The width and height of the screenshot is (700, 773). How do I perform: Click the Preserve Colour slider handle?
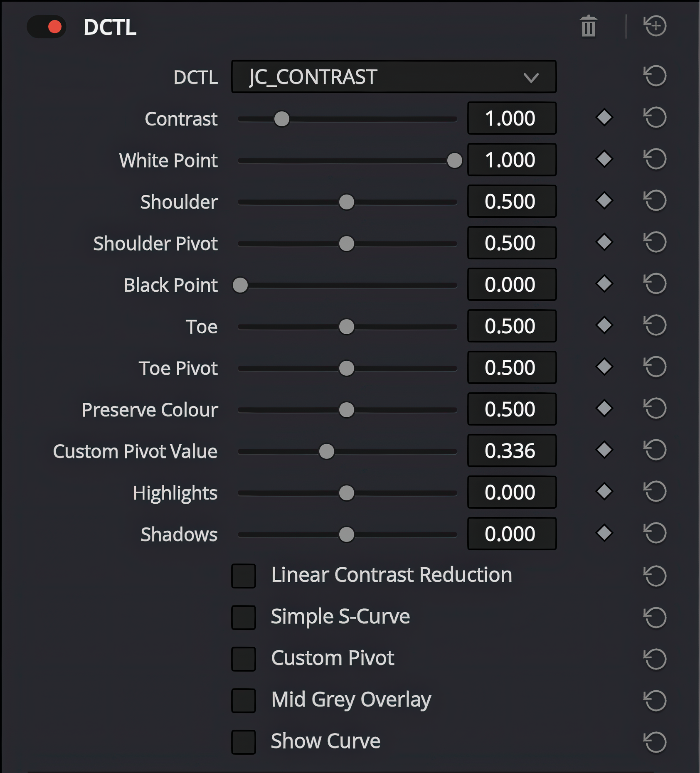[346, 410]
